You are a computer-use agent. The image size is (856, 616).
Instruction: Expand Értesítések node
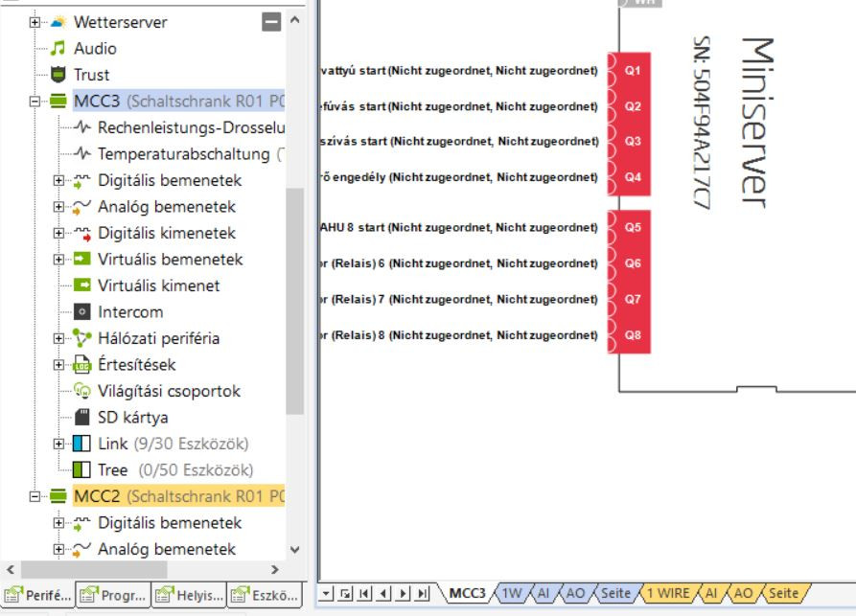[58, 364]
